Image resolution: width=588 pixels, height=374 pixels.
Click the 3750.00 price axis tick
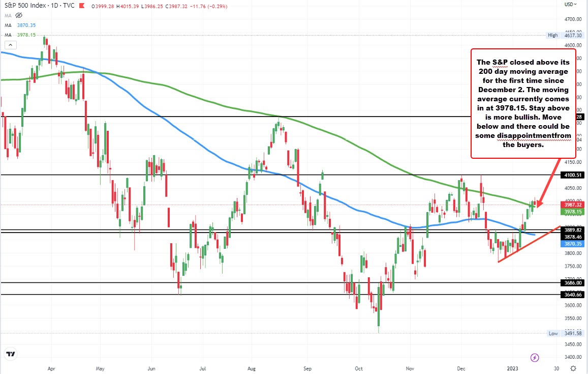(573, 266)
